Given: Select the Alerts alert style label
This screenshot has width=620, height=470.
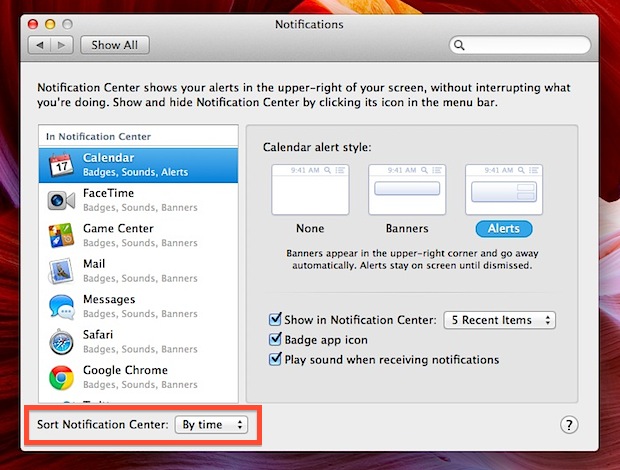Looking at the screenshot, I should (x=504, y=229).
